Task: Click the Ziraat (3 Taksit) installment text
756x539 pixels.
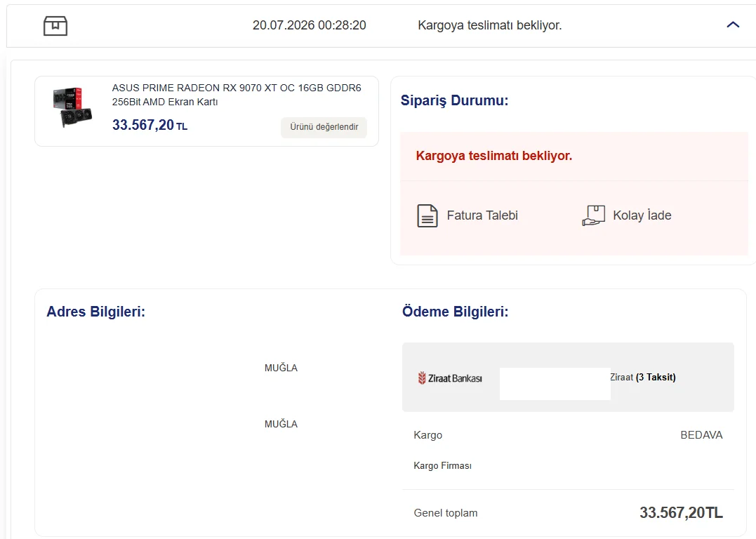Action: pyautogui.click(x=643, y=377)
